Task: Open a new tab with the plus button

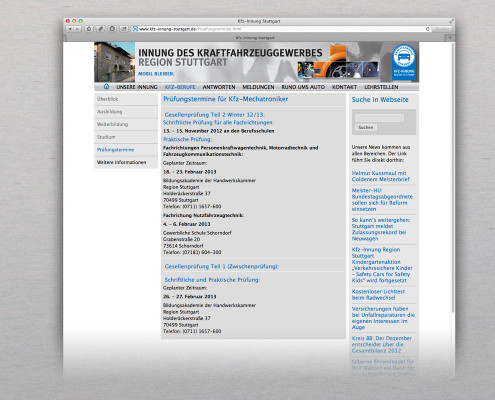Action: point(450,38)
